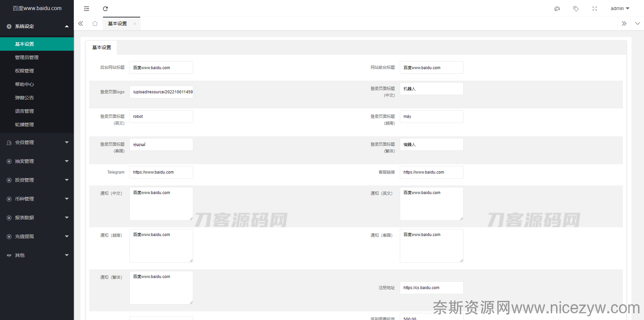Open 管理员管理 in the sidebar

pos(37,57)
